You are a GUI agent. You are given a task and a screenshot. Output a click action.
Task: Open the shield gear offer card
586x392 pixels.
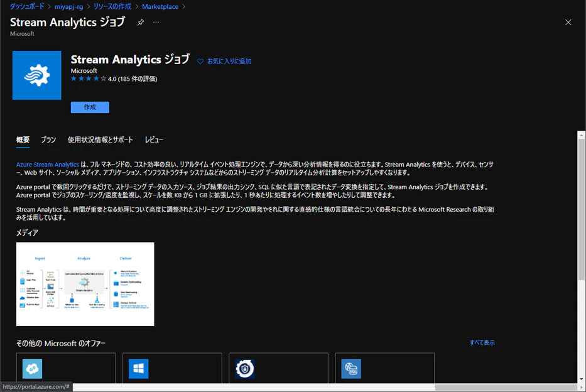pos(278,368)
